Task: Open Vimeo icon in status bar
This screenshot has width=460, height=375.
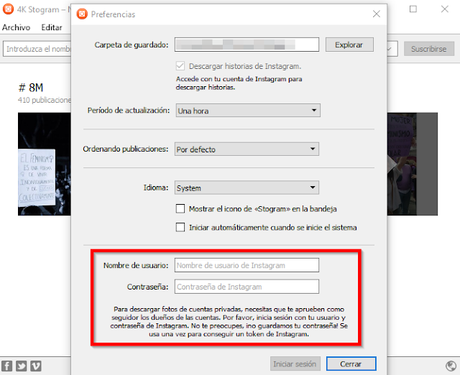Action: pos(36,366)
